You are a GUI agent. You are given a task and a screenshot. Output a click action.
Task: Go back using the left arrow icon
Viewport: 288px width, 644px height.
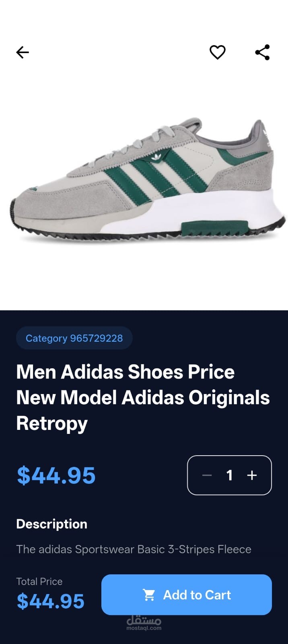coord(23,52)
